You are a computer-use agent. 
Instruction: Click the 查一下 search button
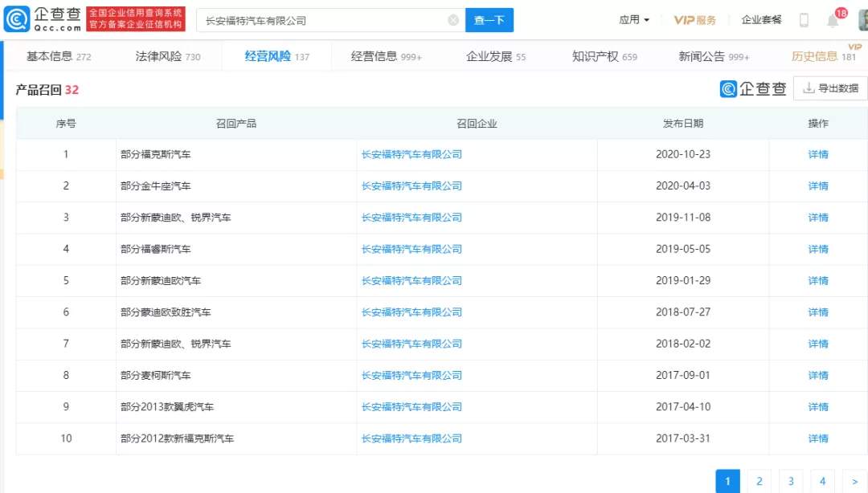[489, 20]
